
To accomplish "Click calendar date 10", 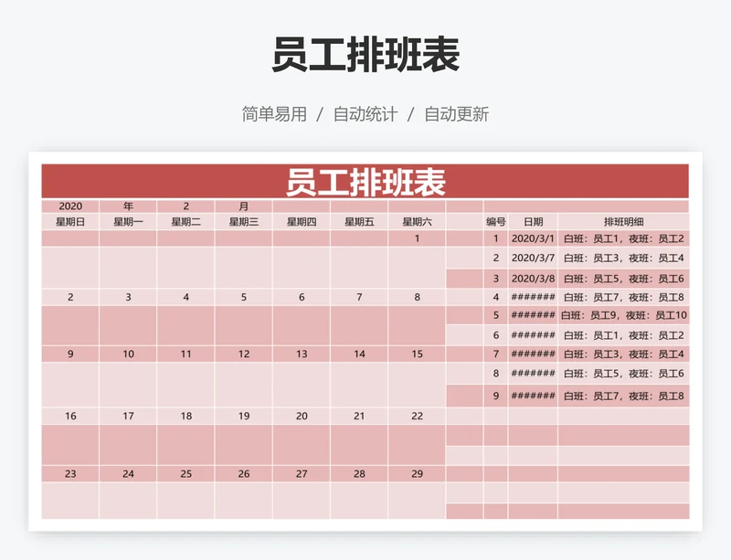I will [128, 354].
